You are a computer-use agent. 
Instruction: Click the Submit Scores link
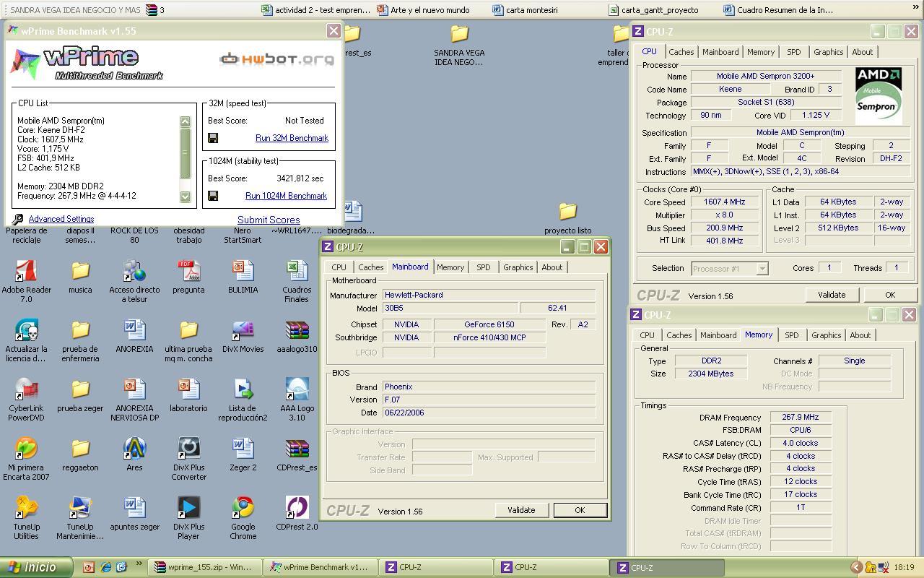click(x=269, y=220)
